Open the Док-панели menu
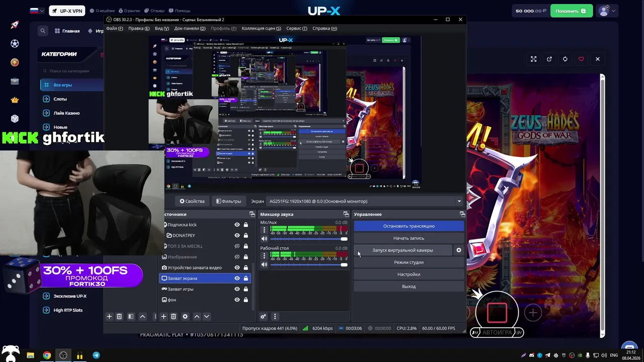This screenshot has width=644, height=362. click(190, 28)
